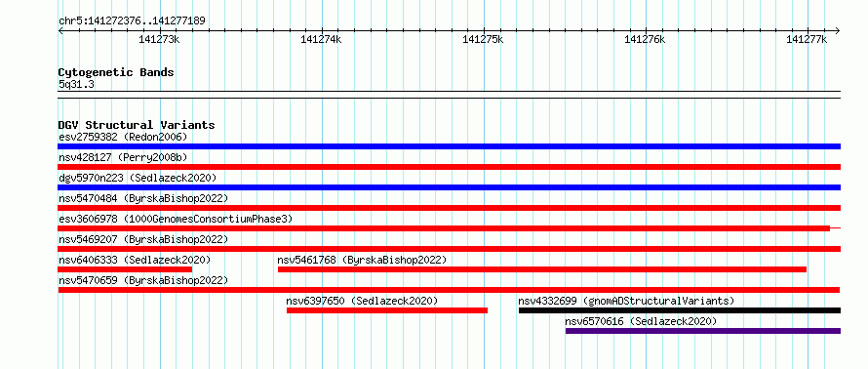868x369 pixels.
Task: Open the esv3606978 (1000GenomesConsortiumPhase3) label
Action: pyautogui.click(x=176, y=219)
